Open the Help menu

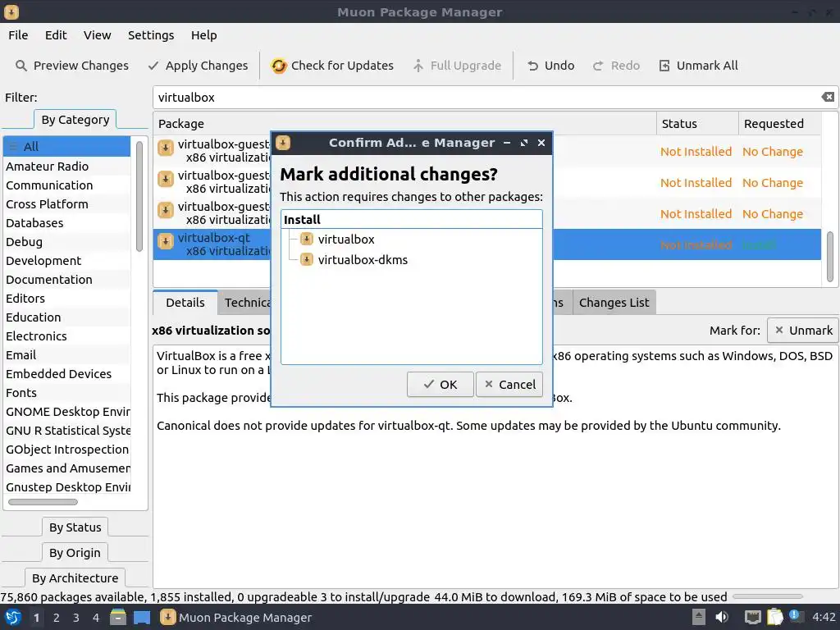click(x=203, y=35)
